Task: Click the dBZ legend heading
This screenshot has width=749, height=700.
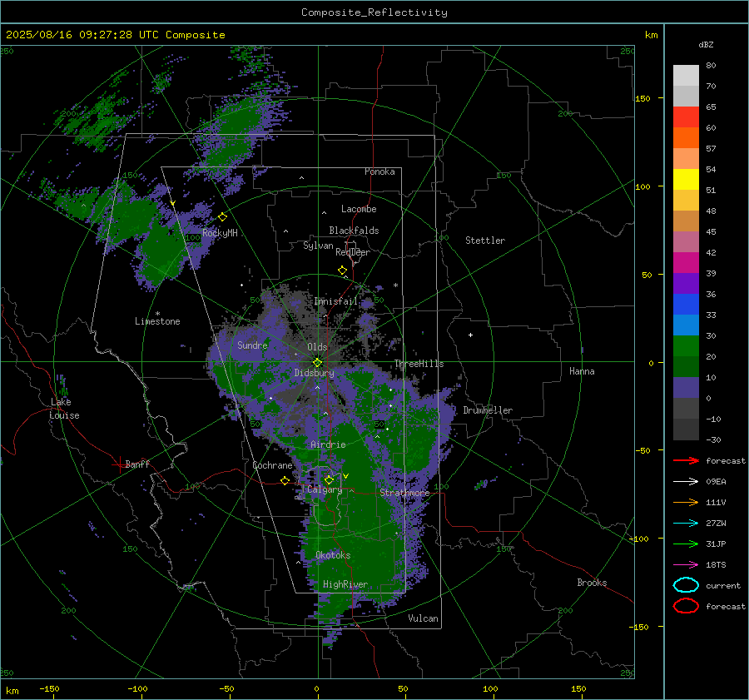Action: 706,44
